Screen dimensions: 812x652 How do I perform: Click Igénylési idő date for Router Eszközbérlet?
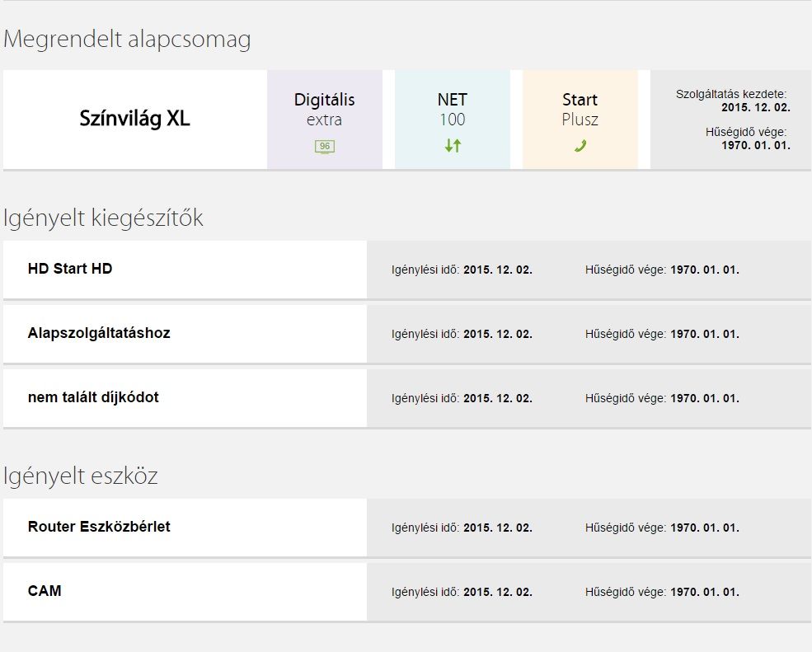click(497, 528)
